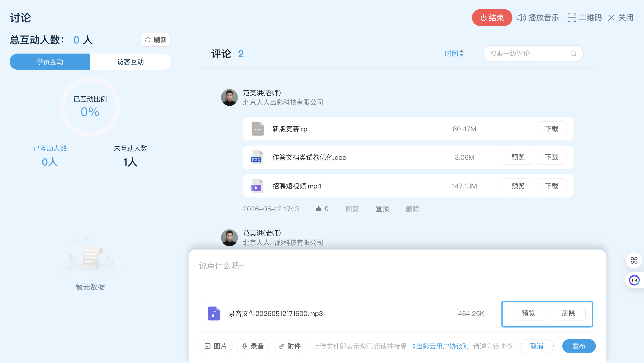Click the 已互动人数 label
Viewport: 644px width, 363px height.
pos(50,148)
